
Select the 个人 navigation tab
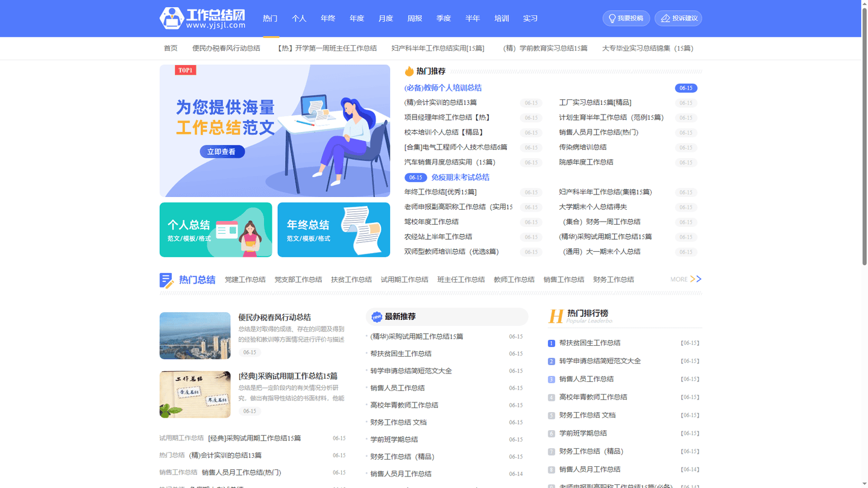coord(299,18)
